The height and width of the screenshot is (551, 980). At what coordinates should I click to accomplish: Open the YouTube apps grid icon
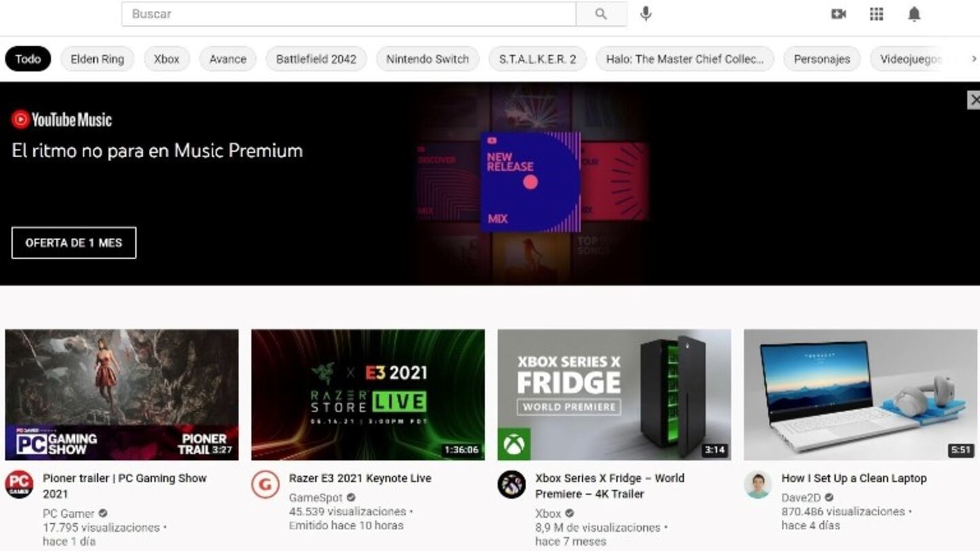click(877, 14)
